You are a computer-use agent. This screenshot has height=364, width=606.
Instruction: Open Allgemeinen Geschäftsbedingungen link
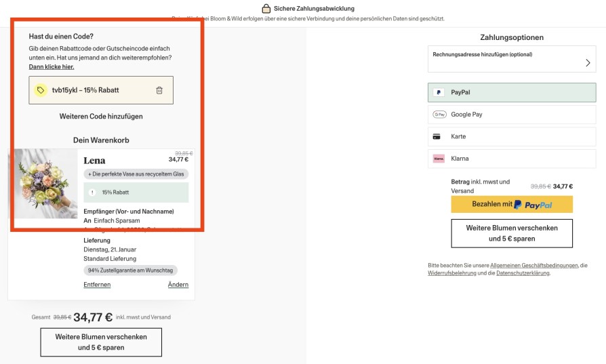point(534,266)
